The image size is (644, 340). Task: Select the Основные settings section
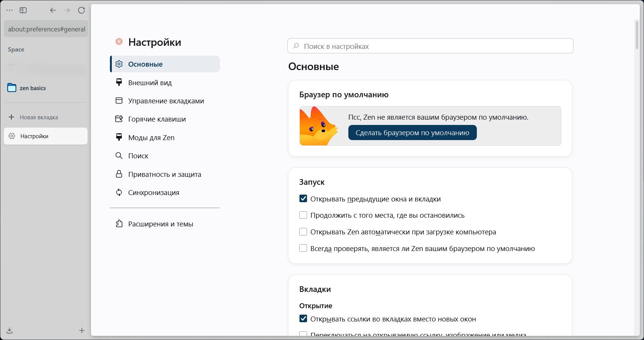165,64
